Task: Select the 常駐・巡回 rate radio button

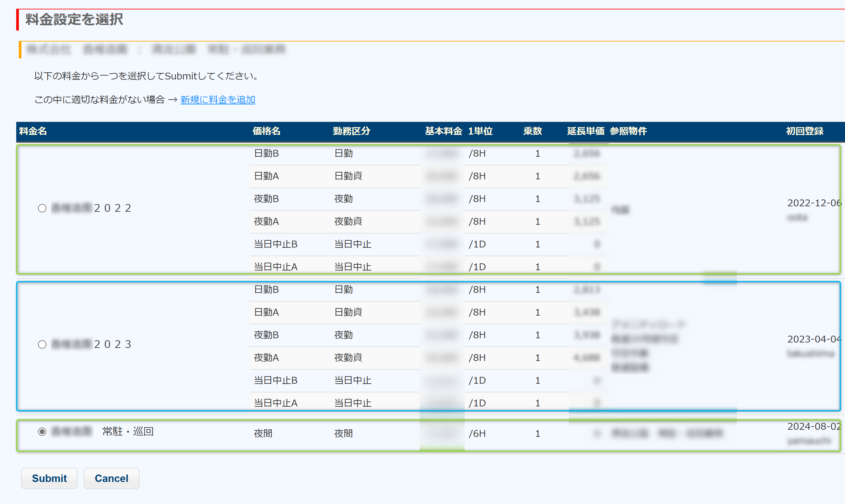Action: coord(42,432)
